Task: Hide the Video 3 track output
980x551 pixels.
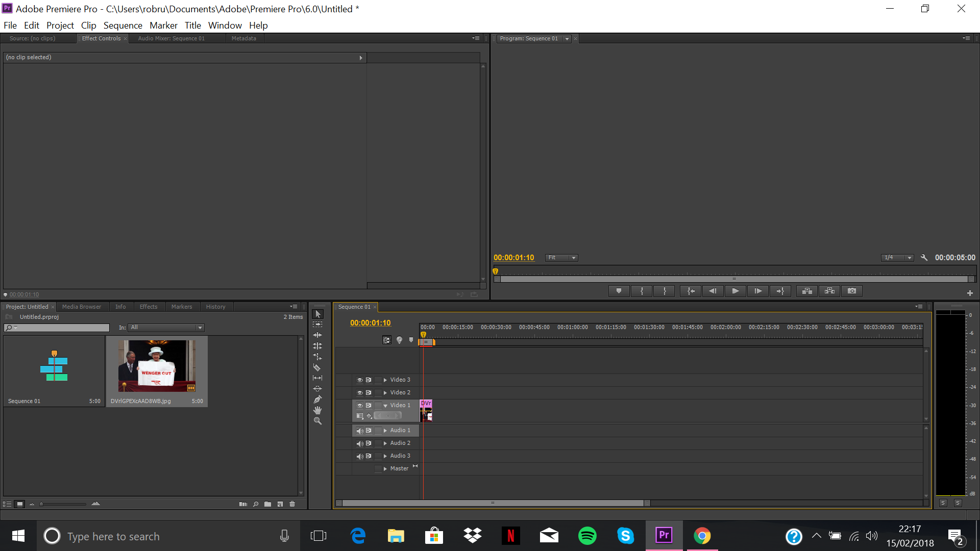Action: pyautogui.click(x=360, y=380)
